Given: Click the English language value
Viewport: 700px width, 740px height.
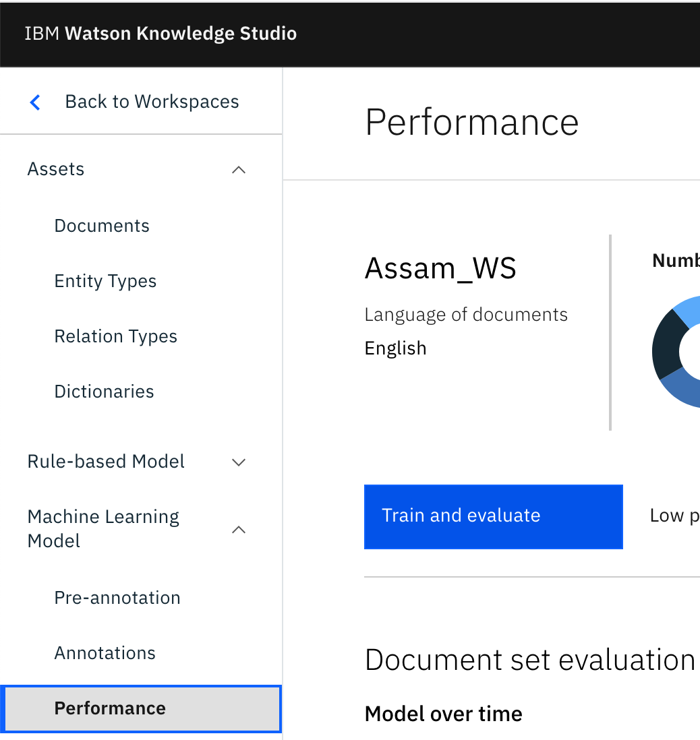Looking at the screenshot, I should tap(395, 348).
